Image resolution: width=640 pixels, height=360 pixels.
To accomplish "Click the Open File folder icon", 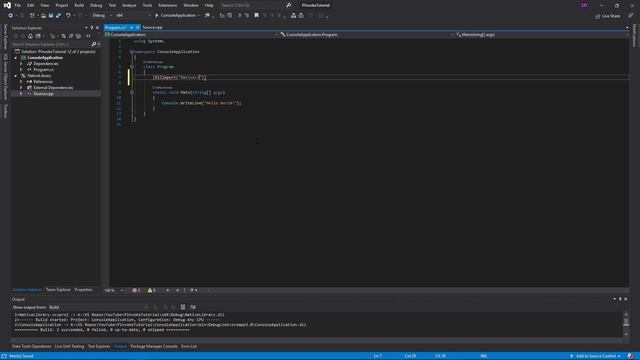I will [43, 16].
